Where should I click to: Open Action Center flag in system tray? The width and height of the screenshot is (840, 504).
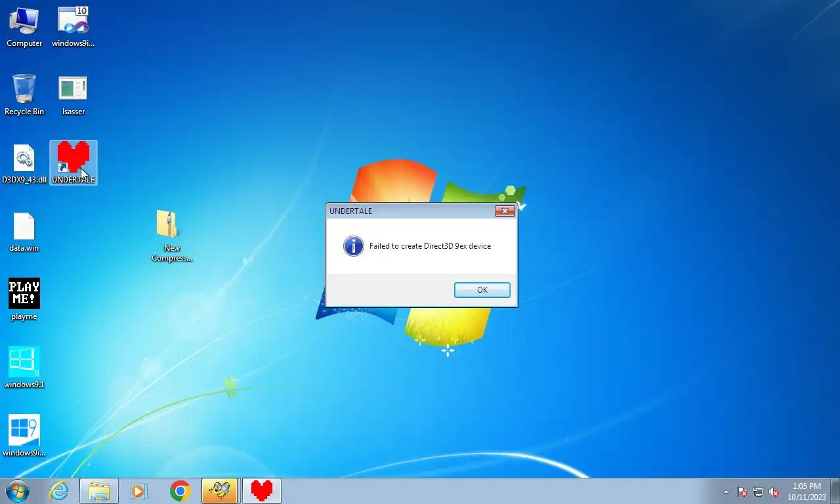tap(742, 492)
